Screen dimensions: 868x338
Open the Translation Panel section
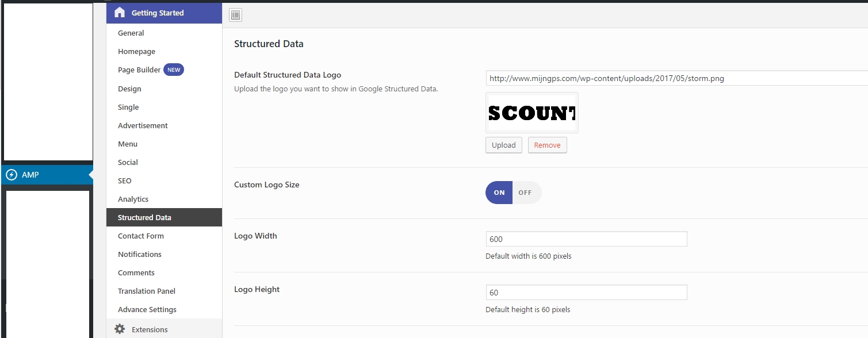146,291
